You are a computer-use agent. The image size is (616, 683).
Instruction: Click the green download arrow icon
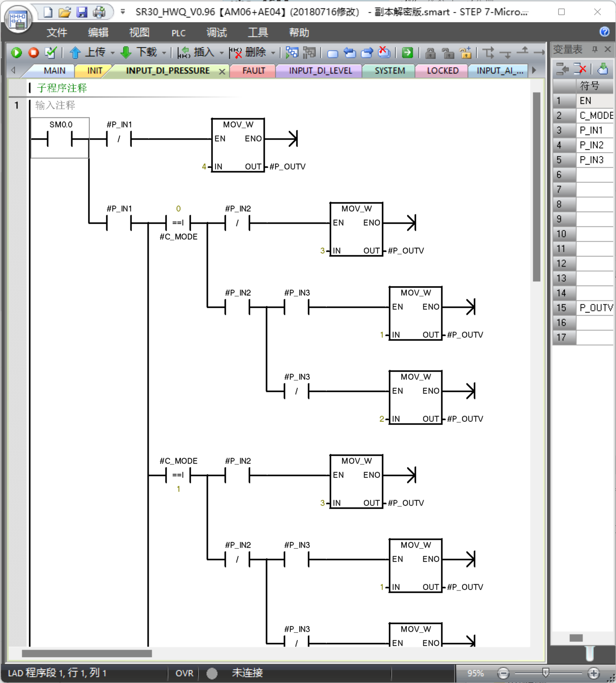click(126, 53)
